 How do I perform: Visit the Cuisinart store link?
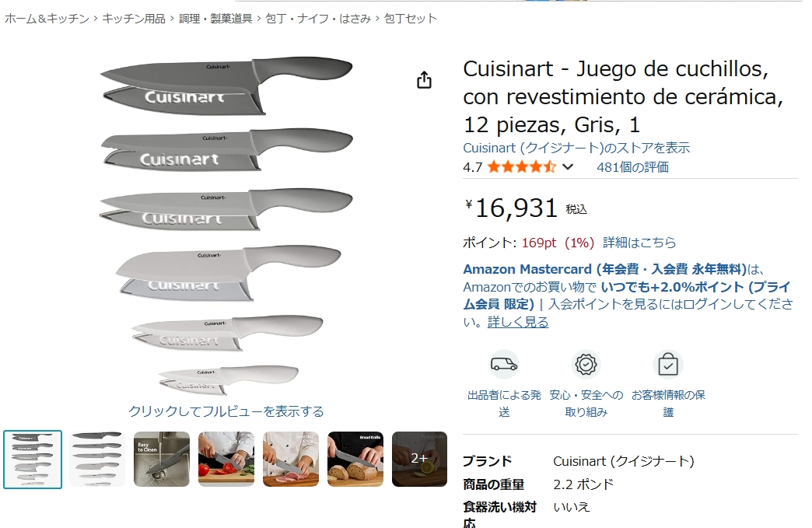tap(576, 148)
